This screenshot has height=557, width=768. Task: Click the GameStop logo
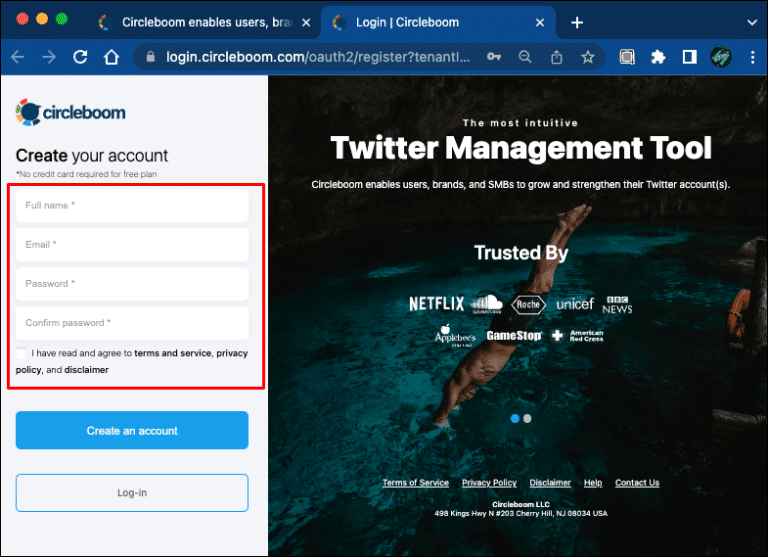(514, 336)
